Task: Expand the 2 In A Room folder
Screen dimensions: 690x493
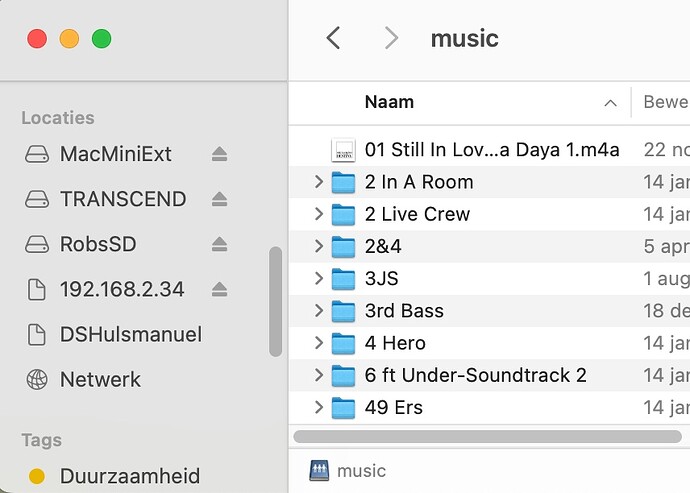Action: coord(319,182)
